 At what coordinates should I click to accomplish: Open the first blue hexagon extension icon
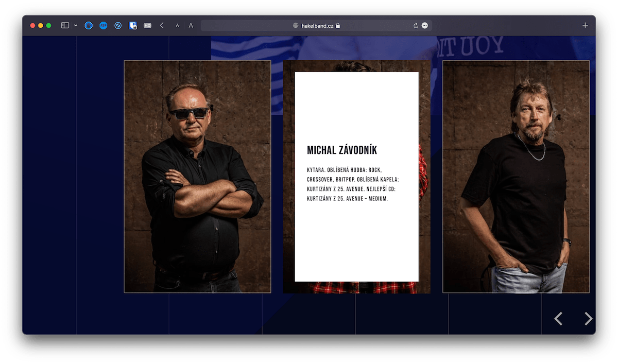(x=89, y=25)
